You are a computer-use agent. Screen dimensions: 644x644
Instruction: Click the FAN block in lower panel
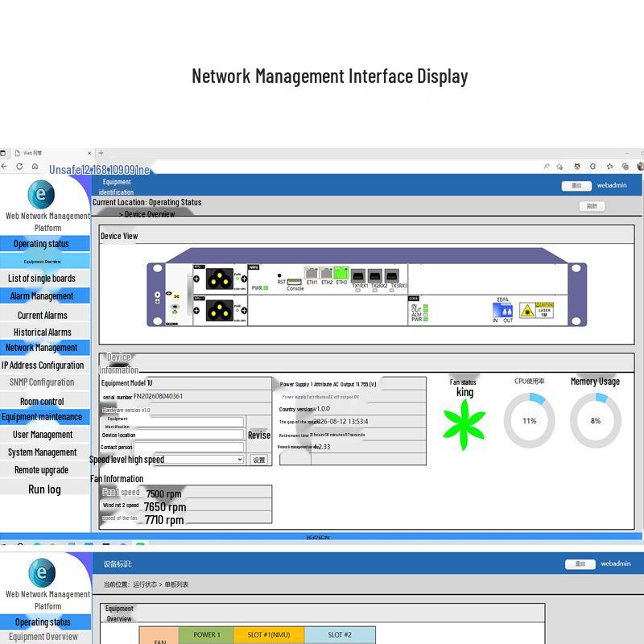point(159,636)
